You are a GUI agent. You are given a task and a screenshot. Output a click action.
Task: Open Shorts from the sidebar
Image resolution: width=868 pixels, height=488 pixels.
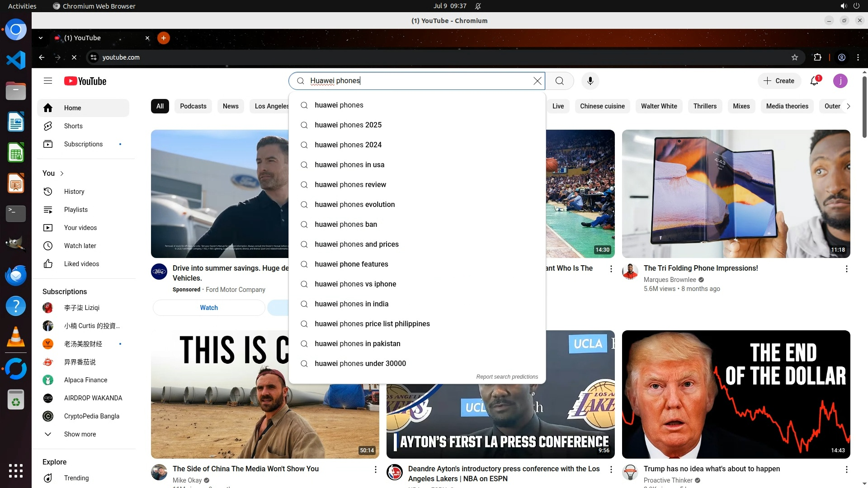coord(73,126)
